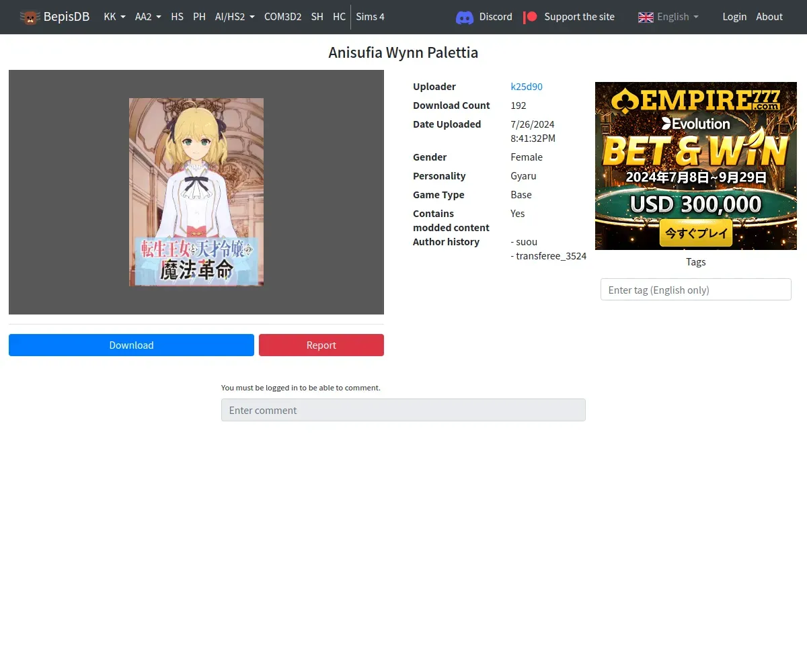Open the PH section
Screen dimensions: 807x672
[199, 17]
